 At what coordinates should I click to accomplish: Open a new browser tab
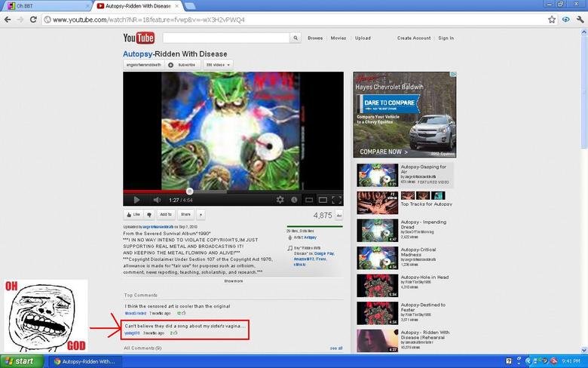190,6
